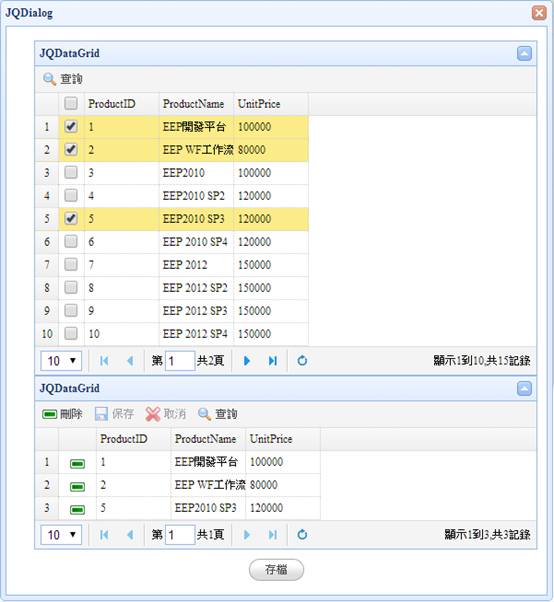Open page size dropdown in bottom grid
Screen dimensions: 554x602
pos(61,534)
